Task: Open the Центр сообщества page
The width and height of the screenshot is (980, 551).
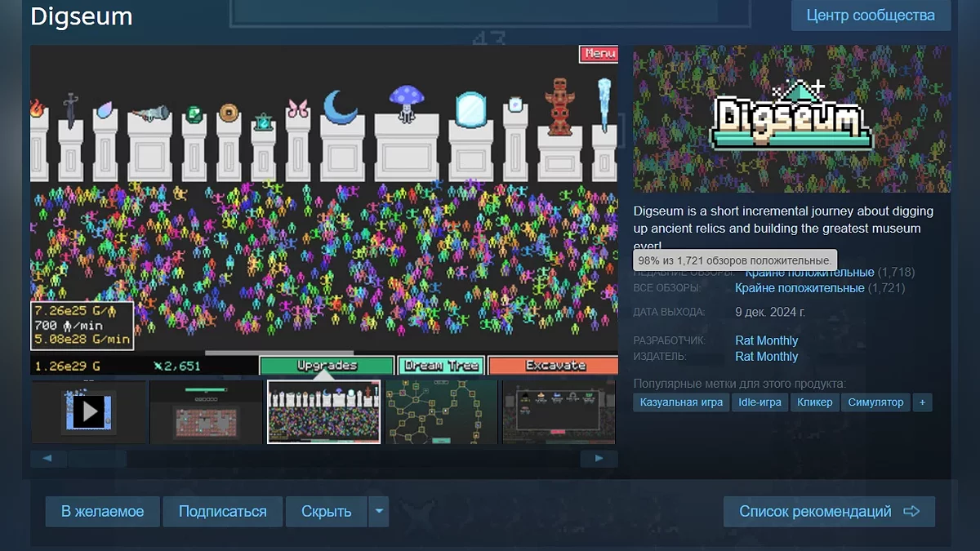Action: [871, 16]
